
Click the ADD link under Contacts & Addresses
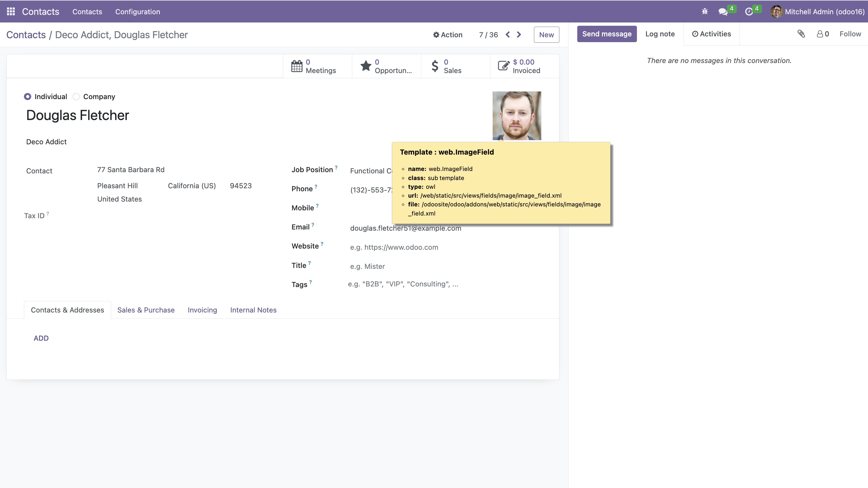[x=41, y=338]
